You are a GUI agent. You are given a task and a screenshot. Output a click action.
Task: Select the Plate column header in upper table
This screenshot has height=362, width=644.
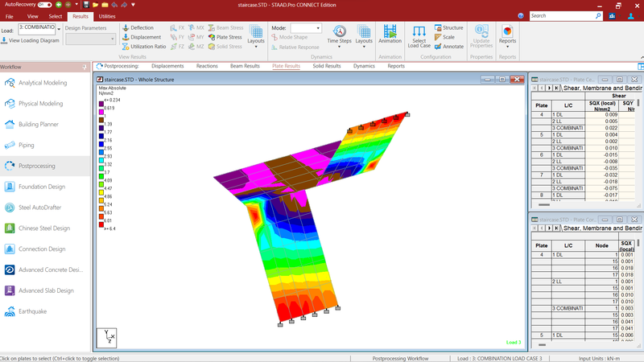click(541, 105)
